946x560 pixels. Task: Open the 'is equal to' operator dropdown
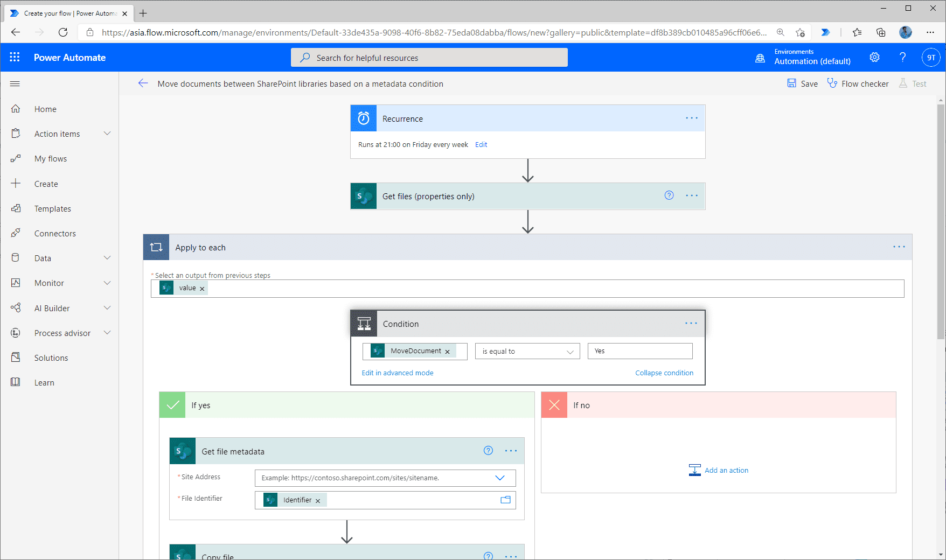tap(527, 351)
